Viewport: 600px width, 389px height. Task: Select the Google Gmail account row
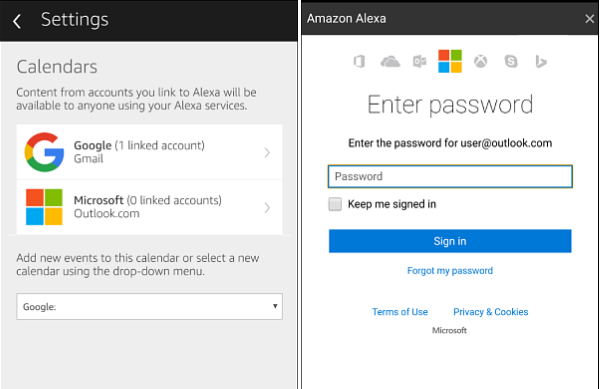pos(150,152)
